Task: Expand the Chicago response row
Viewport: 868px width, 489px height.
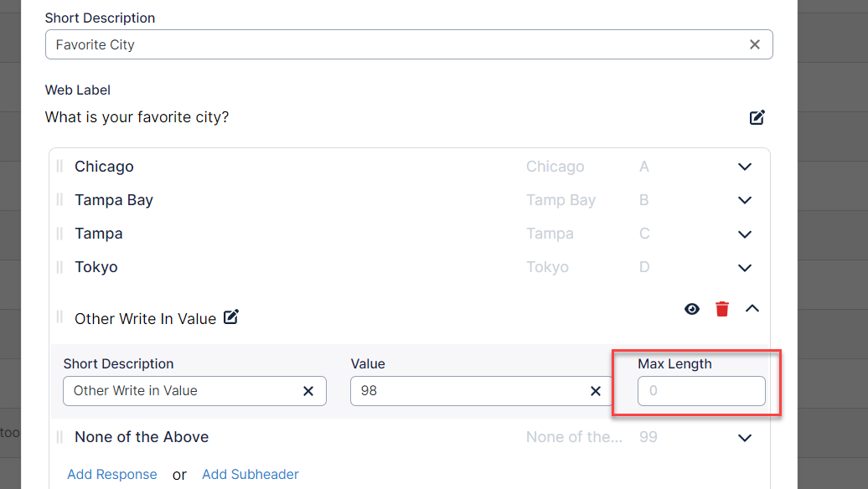Action: 744,167
